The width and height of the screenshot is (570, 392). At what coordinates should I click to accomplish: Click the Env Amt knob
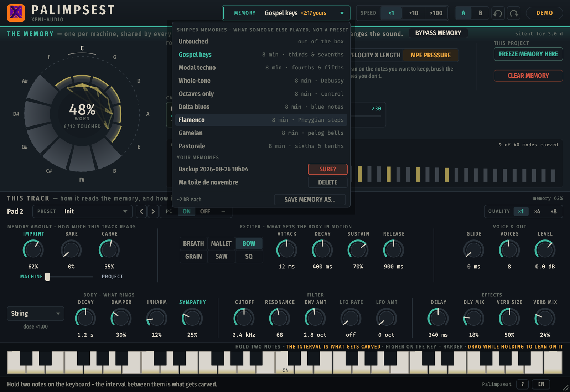[315, 318]
